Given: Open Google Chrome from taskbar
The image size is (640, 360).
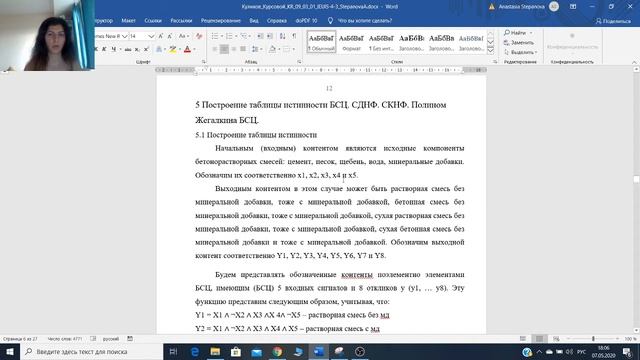Looking at the screenshot, I should point(277,351).
